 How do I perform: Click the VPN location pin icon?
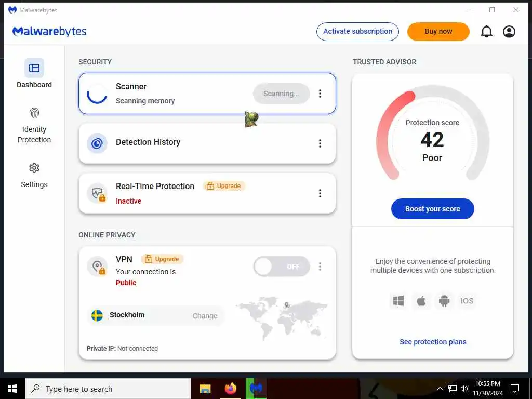click(97, 267)
